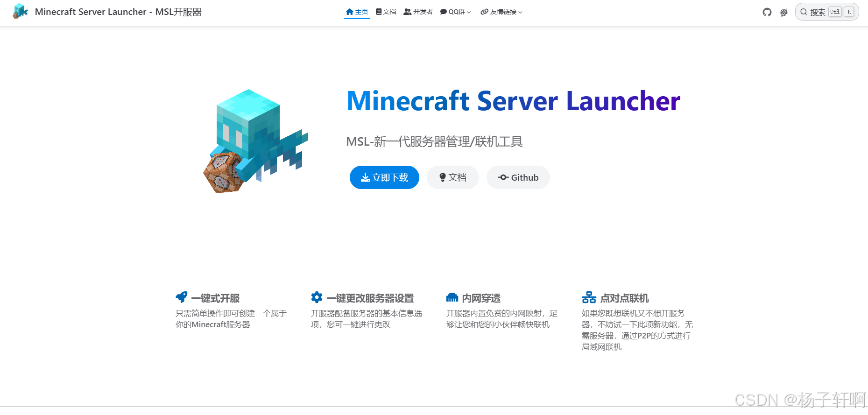Viewport: 868px width, 415px height.
Task: Click the Ctrl key hint in search
Action: [835, 12]
